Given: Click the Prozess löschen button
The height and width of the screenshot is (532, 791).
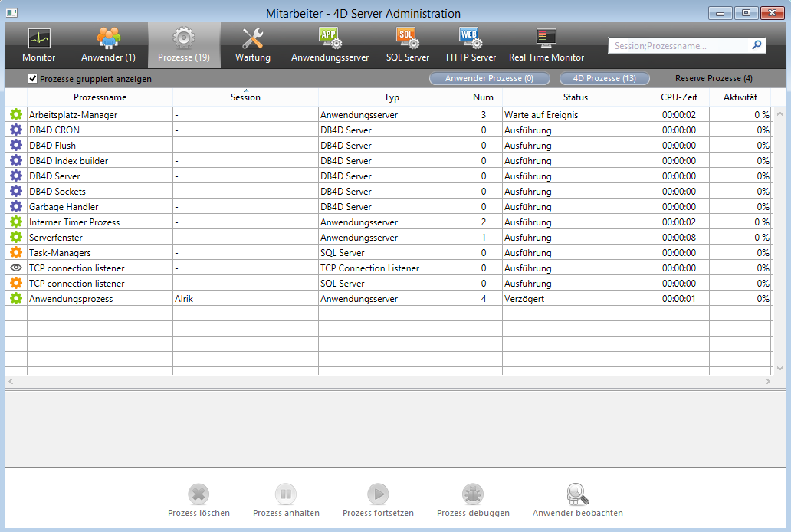Looking at the screenshot, I should [199, 494].
